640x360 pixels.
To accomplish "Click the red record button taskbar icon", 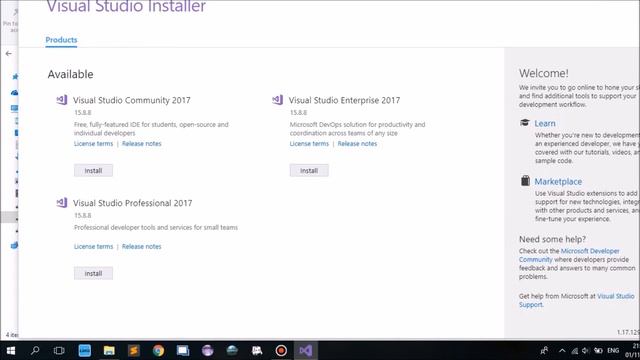I will pyautogui.click(x=281, y=351).
